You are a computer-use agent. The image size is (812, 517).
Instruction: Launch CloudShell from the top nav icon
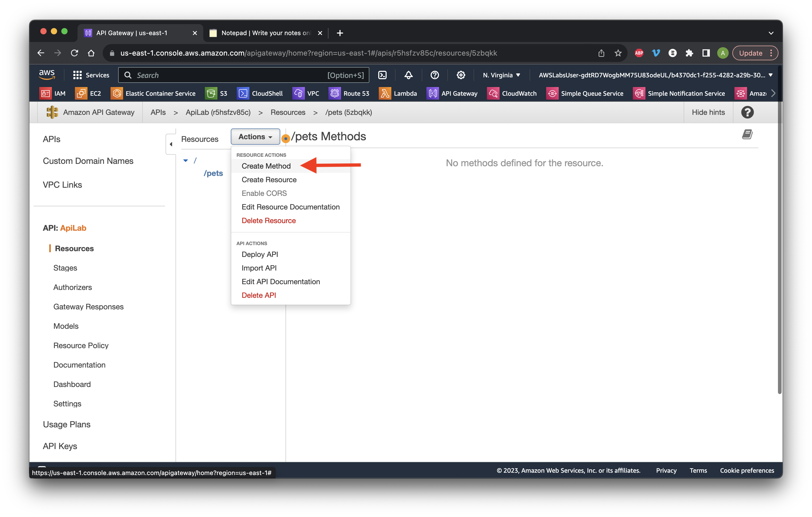click(x=382, y=75)
